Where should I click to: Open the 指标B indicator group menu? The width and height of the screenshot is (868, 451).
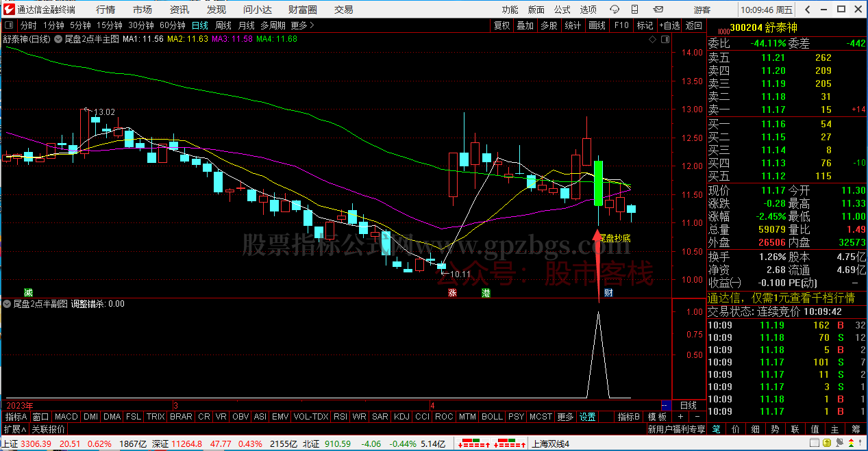coord(628,417)
